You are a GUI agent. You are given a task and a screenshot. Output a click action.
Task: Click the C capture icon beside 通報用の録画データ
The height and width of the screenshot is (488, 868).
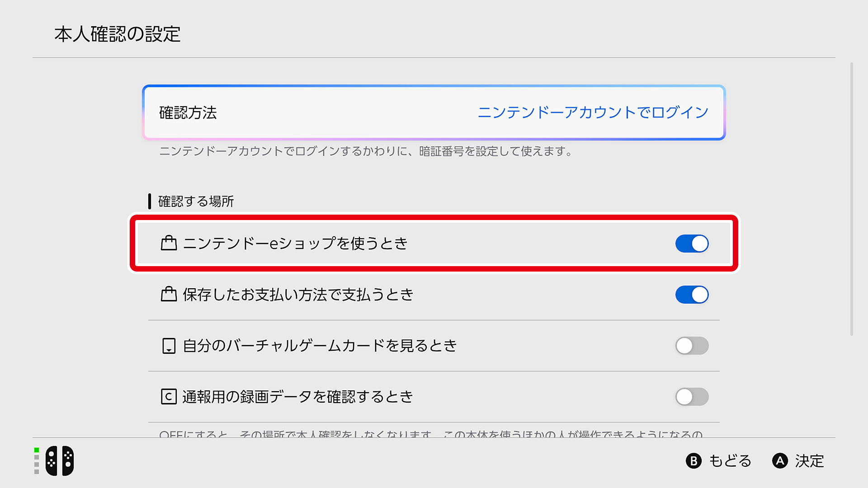tap(169, 397)
